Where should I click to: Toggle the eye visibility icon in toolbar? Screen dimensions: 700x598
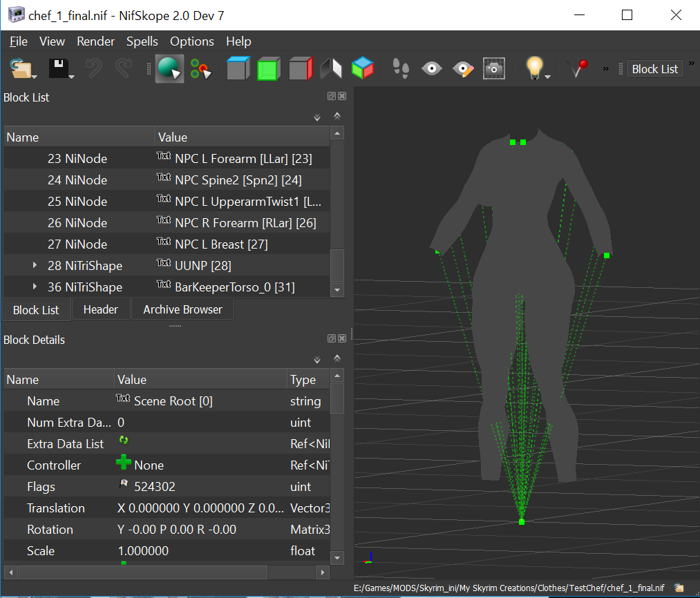(432, 68)
